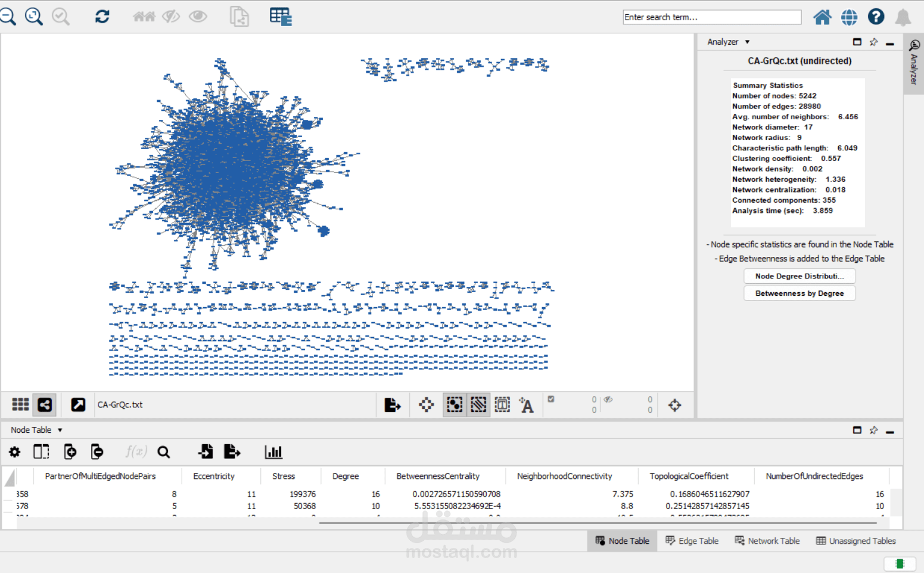Export the table to file icon
This screenshot has width=924, height=573.
[x=232, y=452]
